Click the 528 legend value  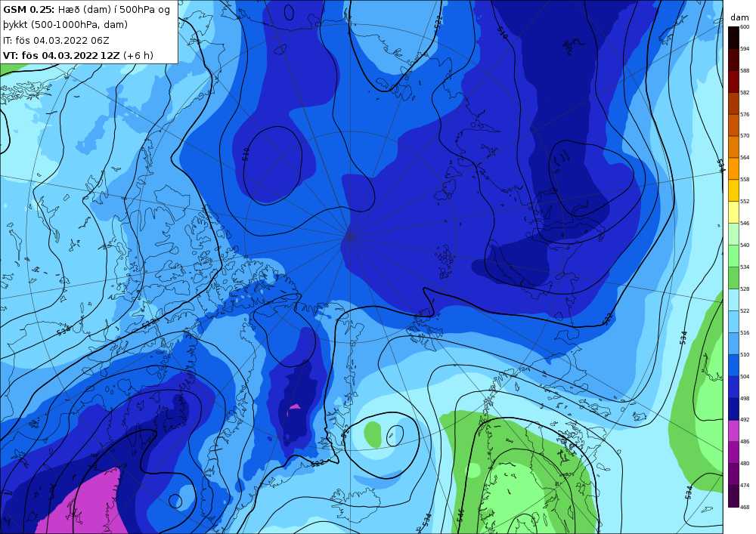745,289
